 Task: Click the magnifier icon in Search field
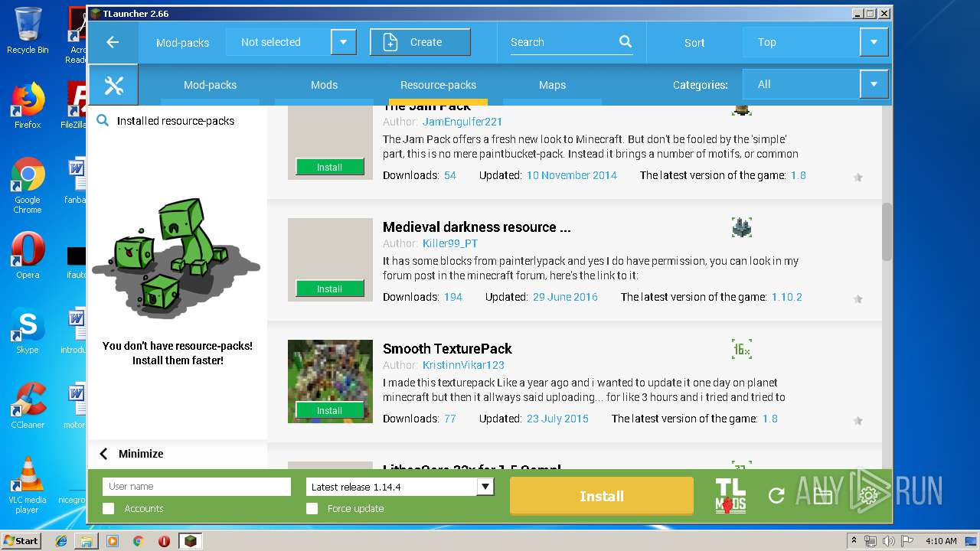(x=626, y=42)
